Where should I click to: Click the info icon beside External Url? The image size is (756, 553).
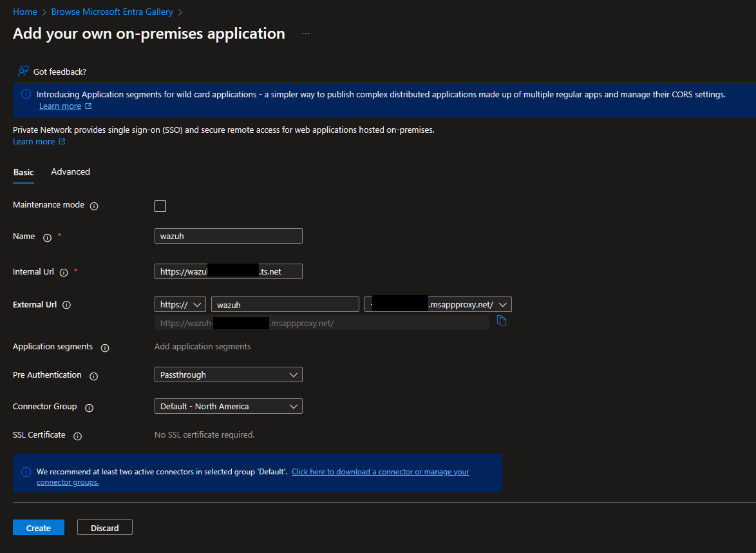[x=66, y=305]
